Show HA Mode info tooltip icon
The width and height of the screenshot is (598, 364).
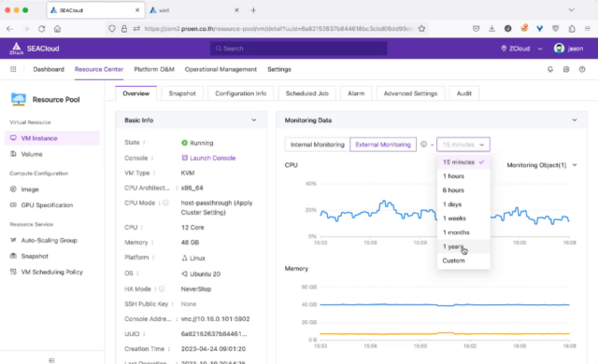(x=162, y=289)
